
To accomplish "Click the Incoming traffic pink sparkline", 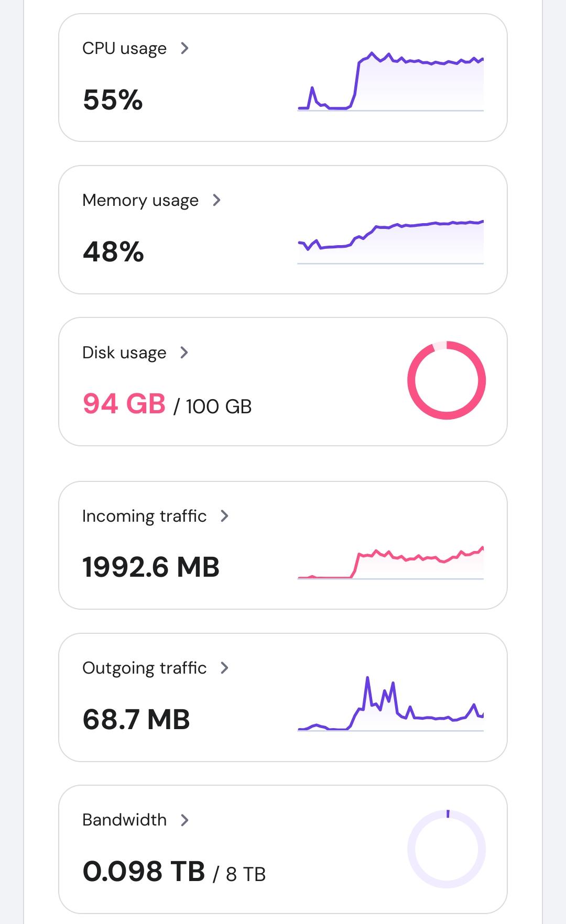I will (390, 563).
